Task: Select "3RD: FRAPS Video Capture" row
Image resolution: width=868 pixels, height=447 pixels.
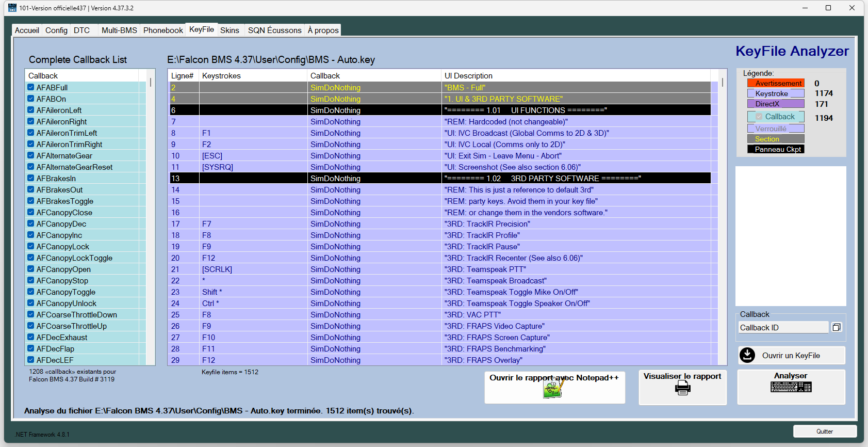Action: pos(440,326)
